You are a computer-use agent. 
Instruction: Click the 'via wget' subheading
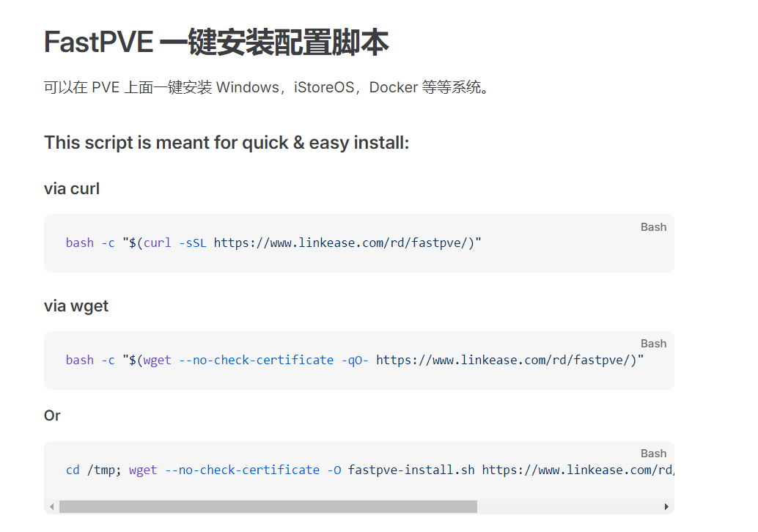[76, 306]
